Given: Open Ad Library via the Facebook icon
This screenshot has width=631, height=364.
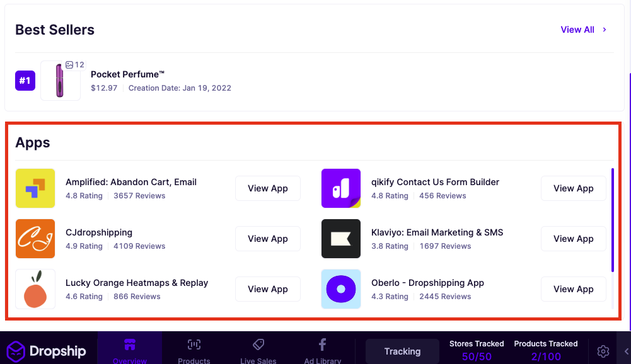Looking at the screenshot, I should point(322,344).
